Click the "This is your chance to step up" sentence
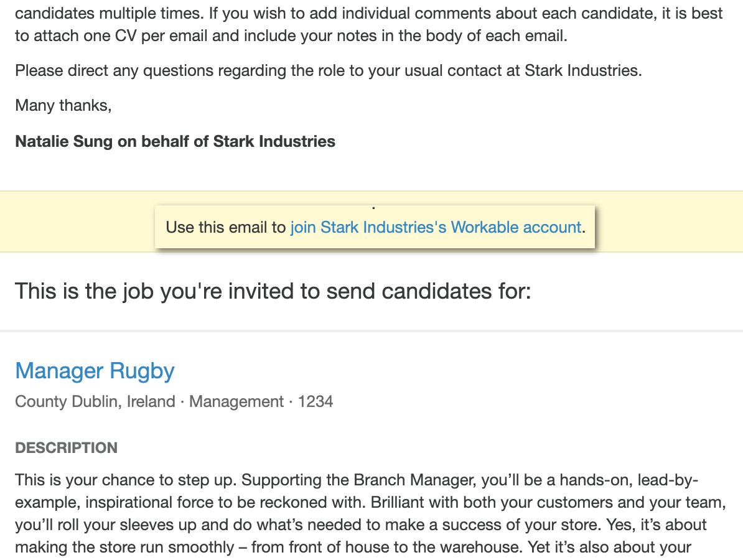This screenshot has height=560, width=743. click(x=126, y=480)
